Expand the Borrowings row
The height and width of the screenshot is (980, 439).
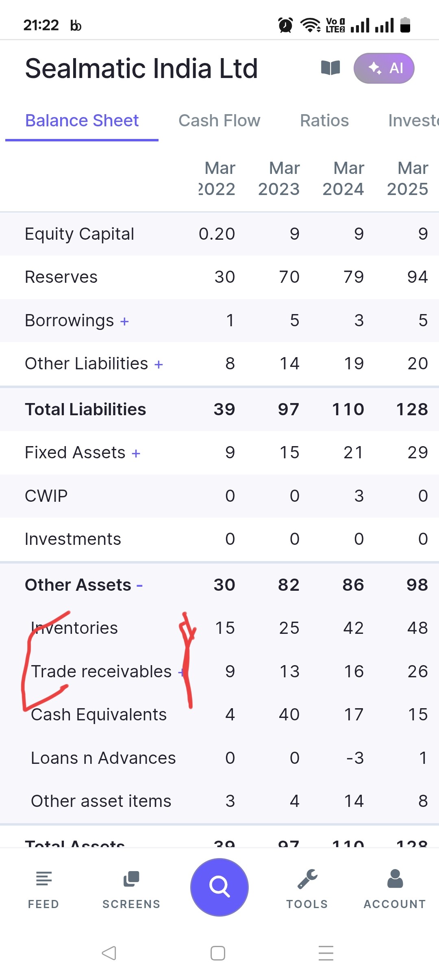tap(124, 321)
